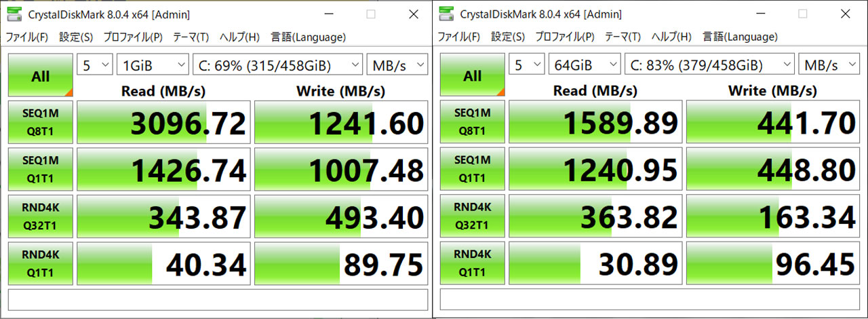Click write result 163.34

[773, 217]
